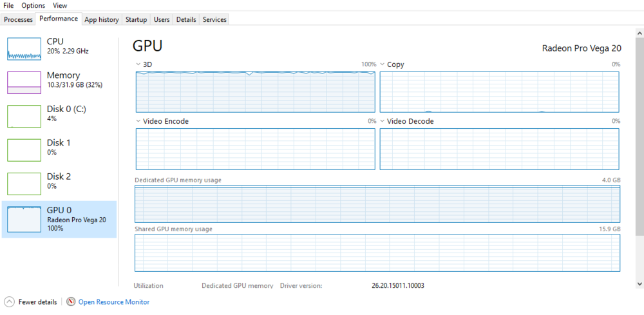Open the Memory usage graph thumbnail

pos(24,82)
